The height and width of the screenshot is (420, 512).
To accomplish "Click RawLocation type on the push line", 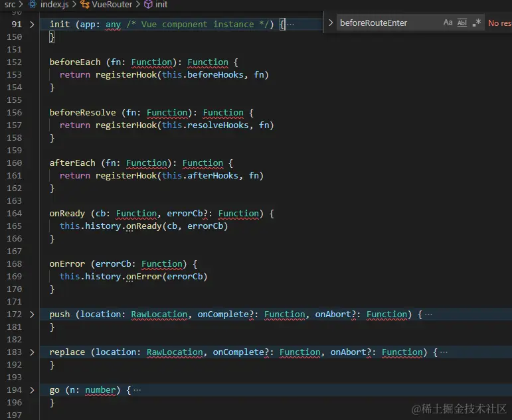I will point(159,315).
